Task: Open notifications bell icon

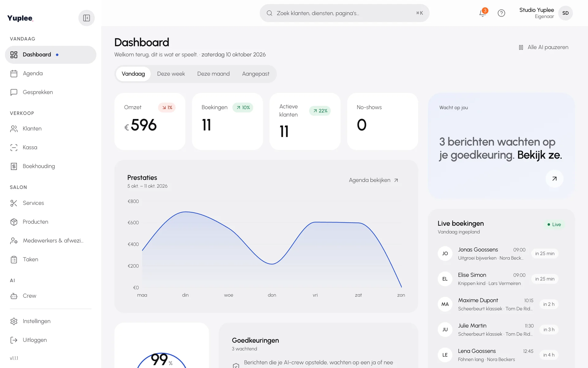Action: pyautogui.click(x=483, y=13)
